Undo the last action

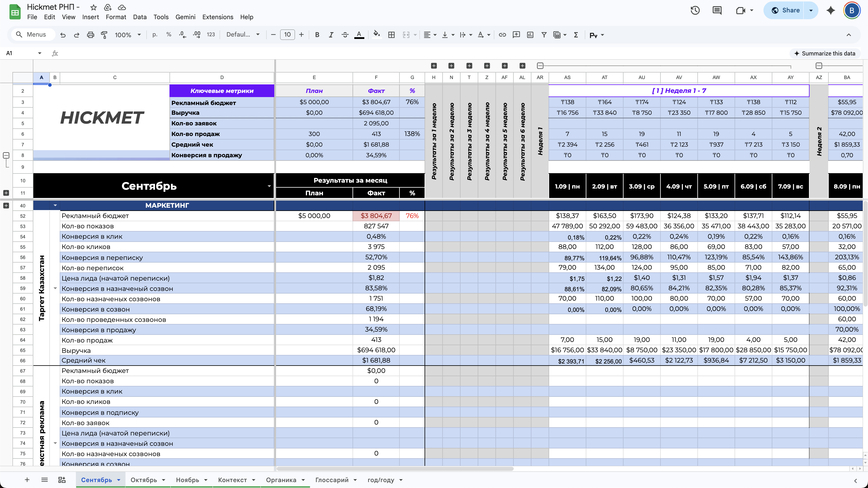tap(63, 35)
